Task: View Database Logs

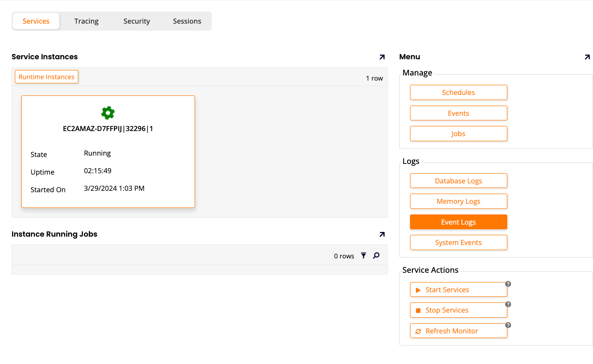Action: 458,181
